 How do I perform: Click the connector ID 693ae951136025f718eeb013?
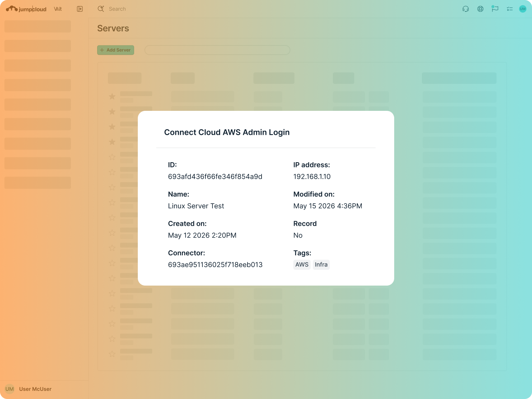(215, 265)
